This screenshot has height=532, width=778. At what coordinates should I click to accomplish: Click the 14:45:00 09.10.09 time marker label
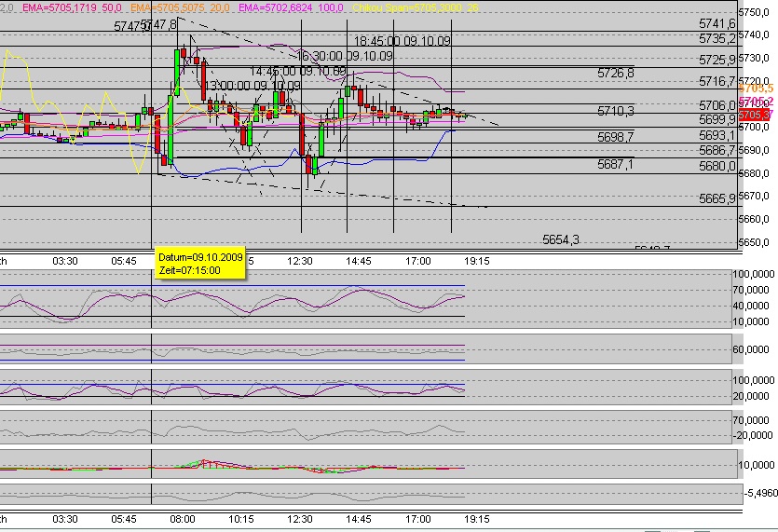tap(298, 71)
